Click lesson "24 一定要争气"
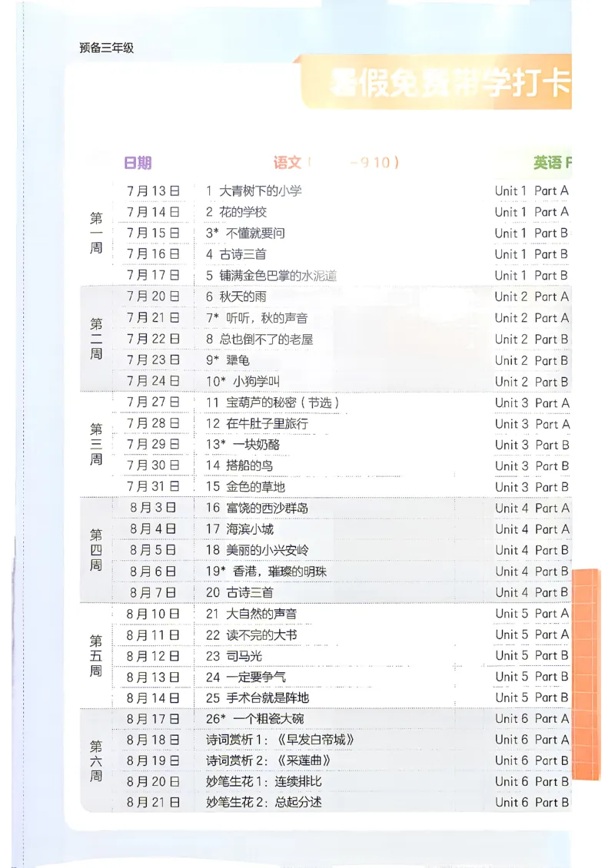Image resolution: width=615 pixels, height=868 pixels. coord(245,677)
